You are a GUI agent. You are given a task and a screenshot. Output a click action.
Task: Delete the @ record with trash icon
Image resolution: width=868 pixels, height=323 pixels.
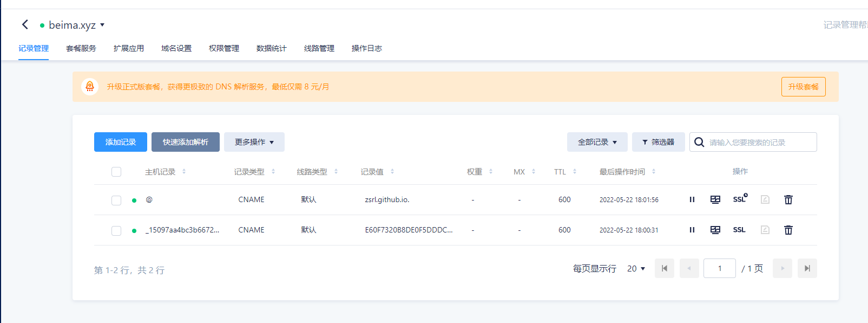tap(788, 199)
